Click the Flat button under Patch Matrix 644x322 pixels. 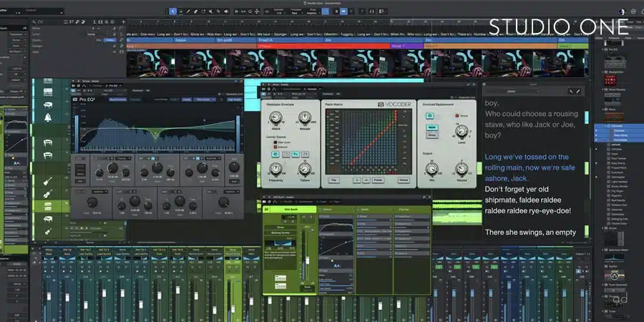tap(333, 180)
